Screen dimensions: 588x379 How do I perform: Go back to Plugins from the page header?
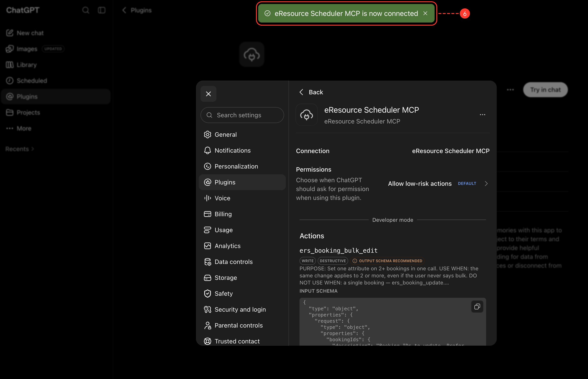pyautogui.click(x=137, y=10)
